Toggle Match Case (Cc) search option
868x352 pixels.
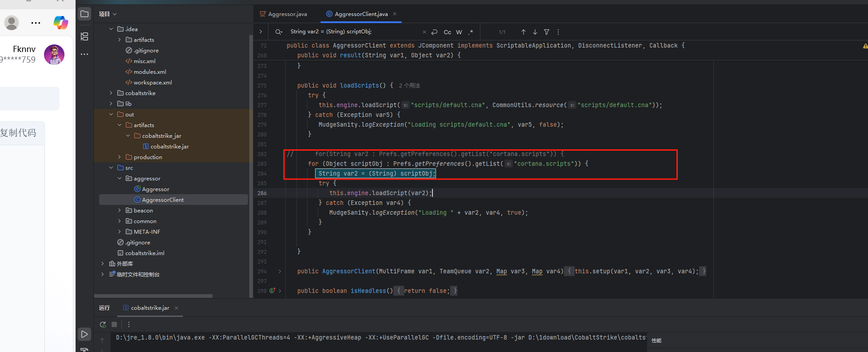(447, 32)
